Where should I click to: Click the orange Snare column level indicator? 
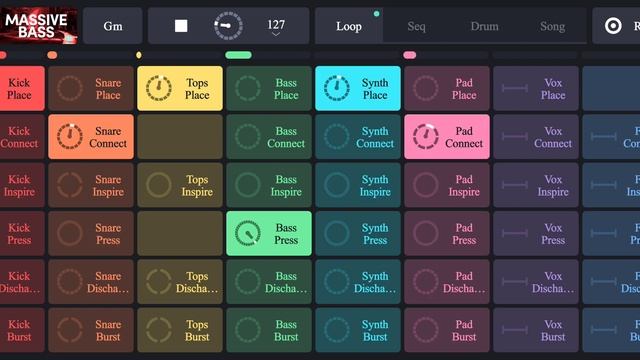(52, 55)
